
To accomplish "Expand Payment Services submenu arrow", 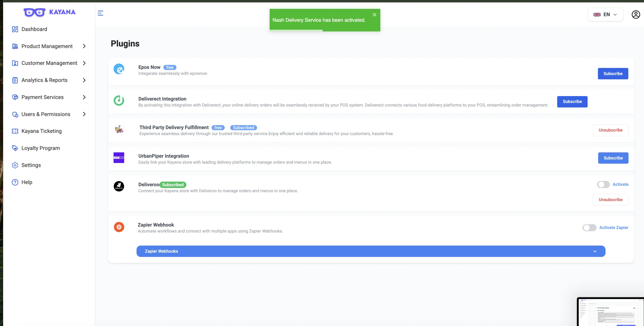I will pos(84,97).
